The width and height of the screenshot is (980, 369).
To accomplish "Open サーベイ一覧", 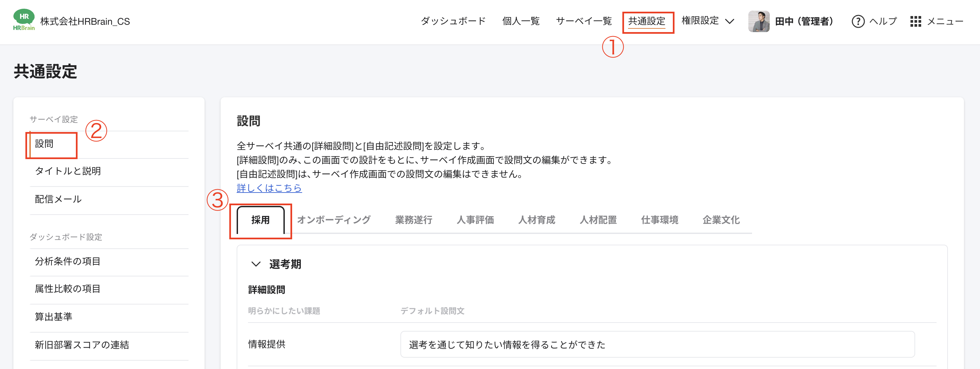I will pyautogui.click(x=584, y=21).
